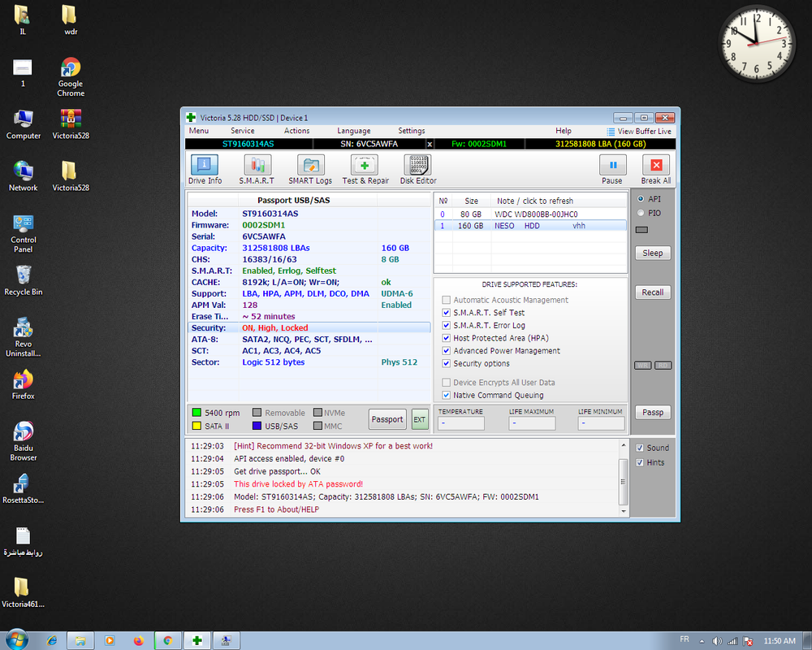812x650 pixels.
Task: Select the Control Panel desktop icon
Action: tap(24, 234)
